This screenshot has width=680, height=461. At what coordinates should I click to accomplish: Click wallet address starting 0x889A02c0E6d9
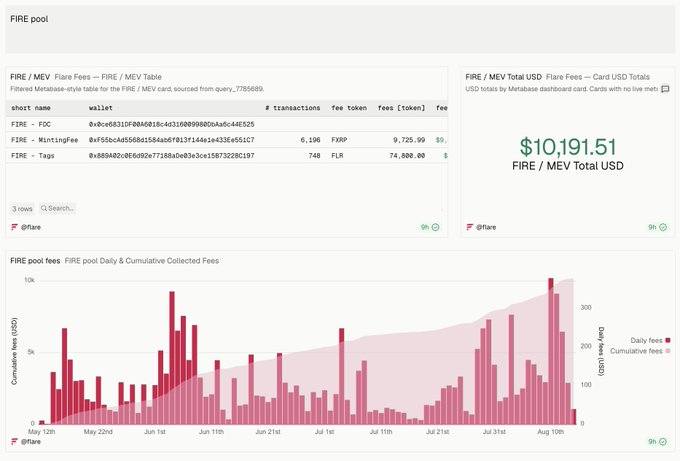pos(172,156)
